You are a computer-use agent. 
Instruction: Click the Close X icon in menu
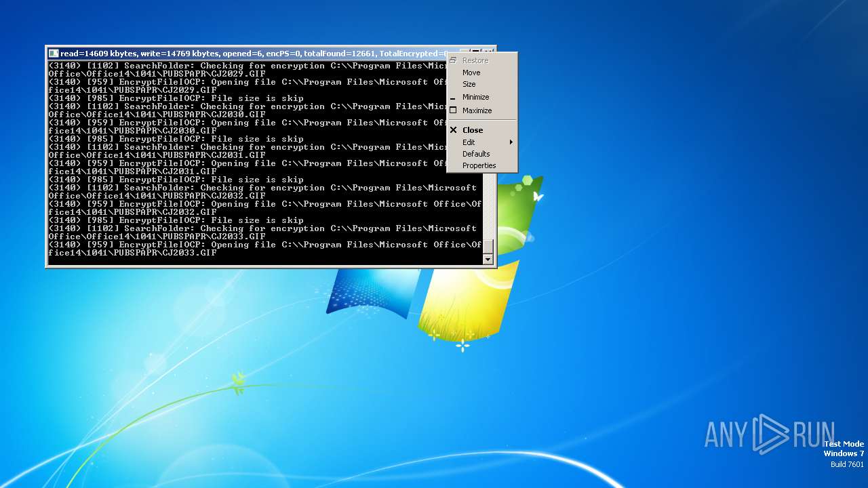coord(453,130)
